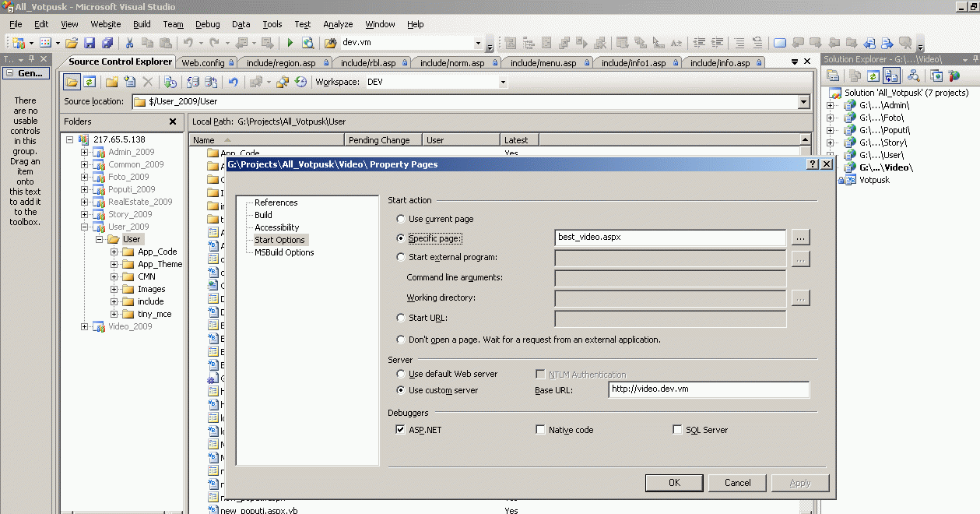Screen dimensions: 980x514
Task: Click the Specific page text field
Action: tap(670, 238)
